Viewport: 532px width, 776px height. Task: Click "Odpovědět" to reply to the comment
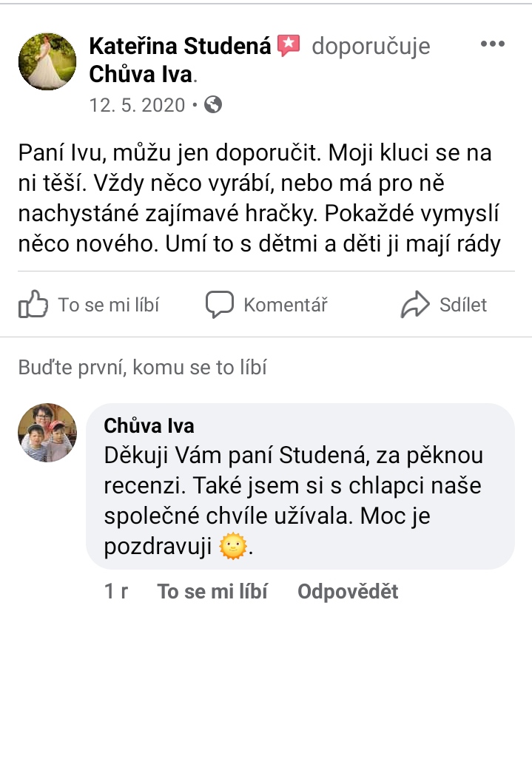(x=348, y=591)
